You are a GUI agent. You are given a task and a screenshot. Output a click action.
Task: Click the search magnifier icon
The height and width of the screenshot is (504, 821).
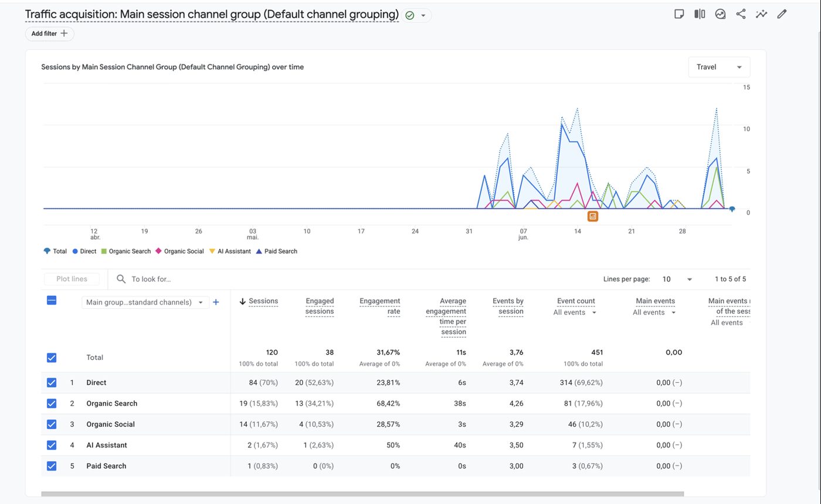[121, 279]
